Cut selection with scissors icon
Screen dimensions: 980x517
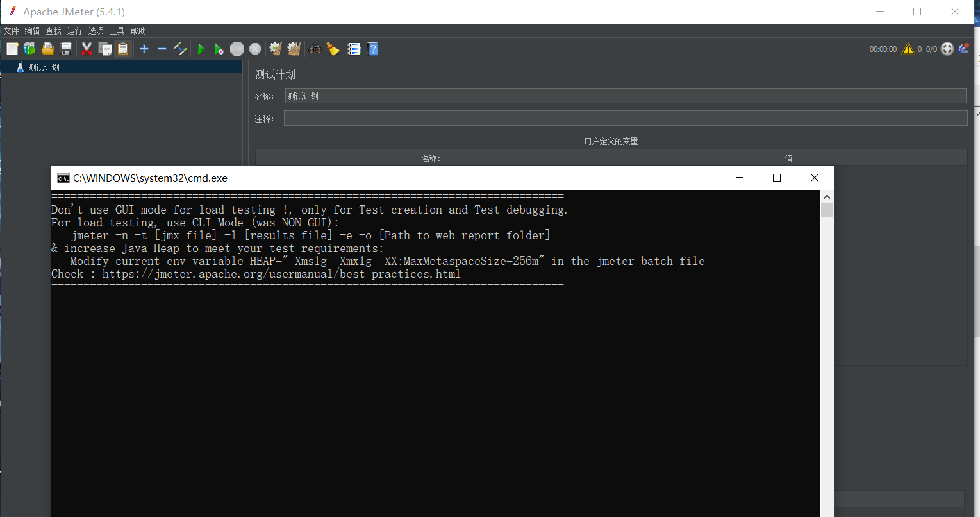click(87, 49)
